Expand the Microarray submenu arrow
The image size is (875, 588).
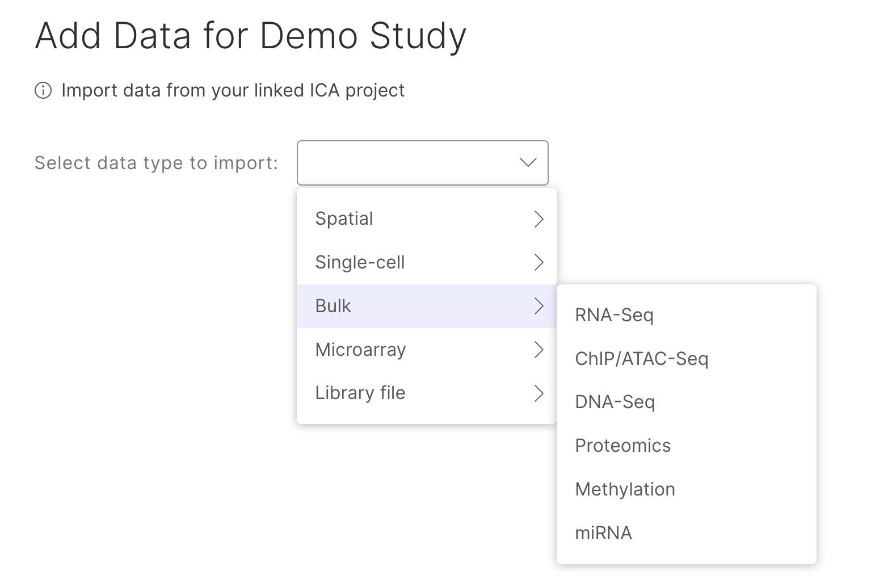539,350
